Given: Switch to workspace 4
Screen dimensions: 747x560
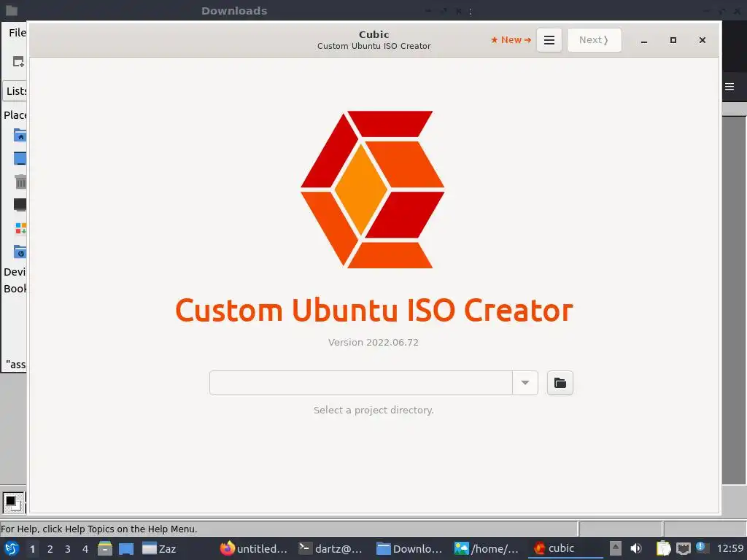Looking at the screenshot, I should 85,549.
